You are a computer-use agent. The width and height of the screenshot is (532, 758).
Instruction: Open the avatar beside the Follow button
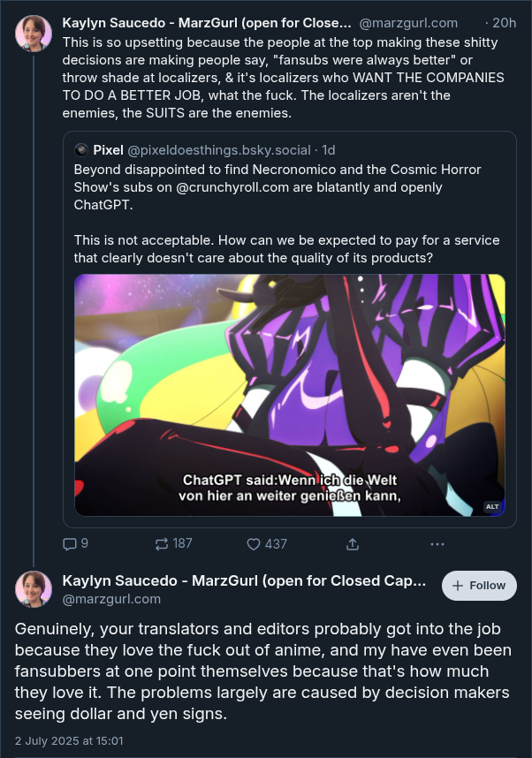34,589
